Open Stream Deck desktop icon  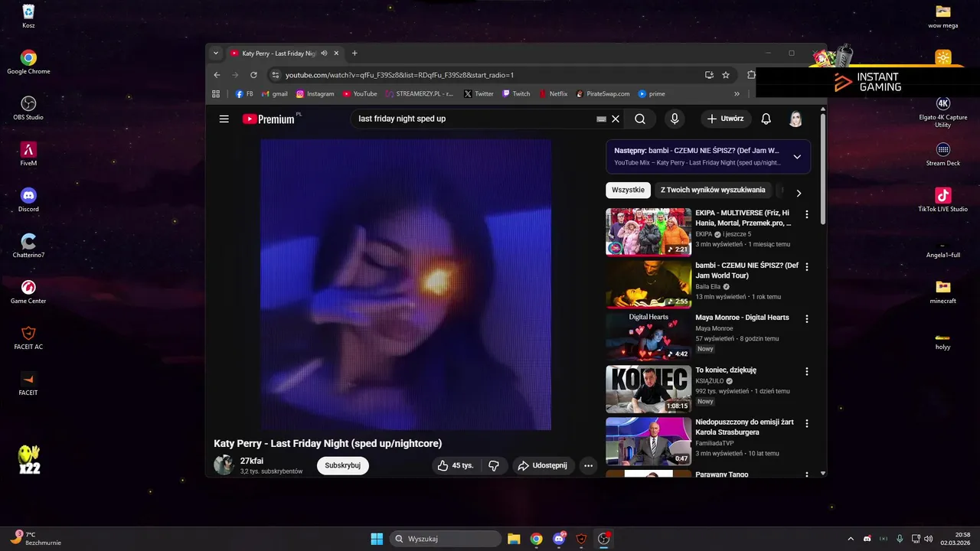pyautogui.click(x=942, y=154)
